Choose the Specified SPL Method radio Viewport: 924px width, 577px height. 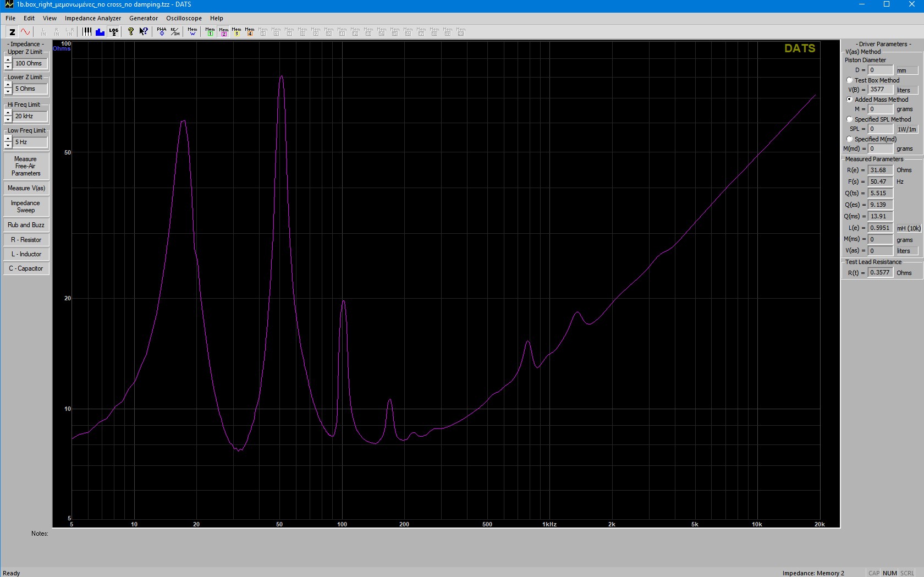850,119
